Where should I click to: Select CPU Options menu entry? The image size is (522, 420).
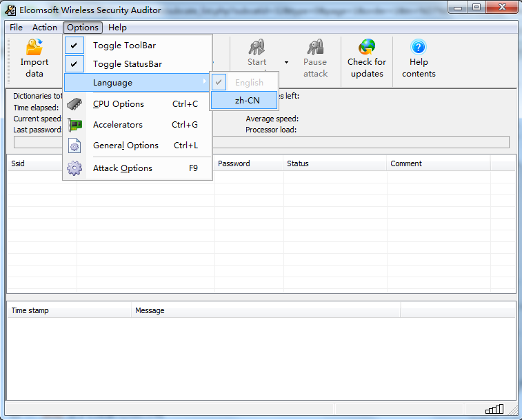(x=137, y=104)
